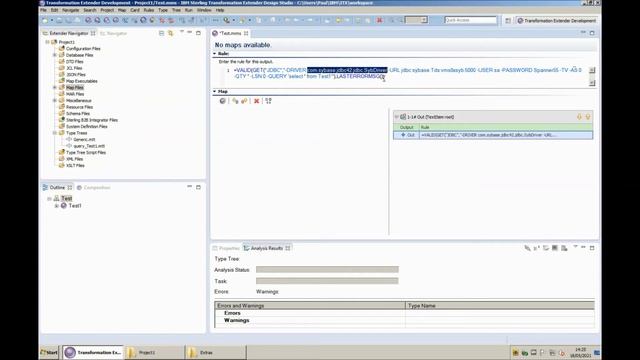640x360 pixels.
Task: Click rightmost icon on Out card header
Action: 588,117
